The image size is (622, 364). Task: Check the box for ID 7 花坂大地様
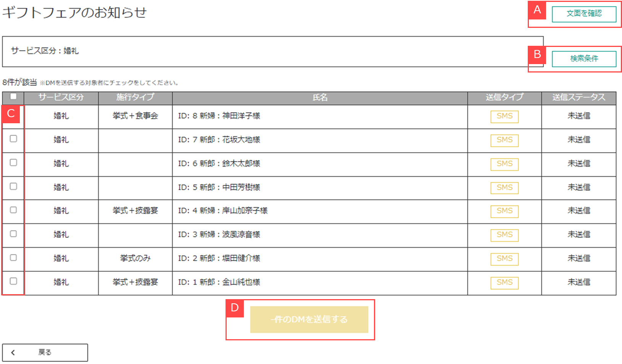tap(13, 139)
